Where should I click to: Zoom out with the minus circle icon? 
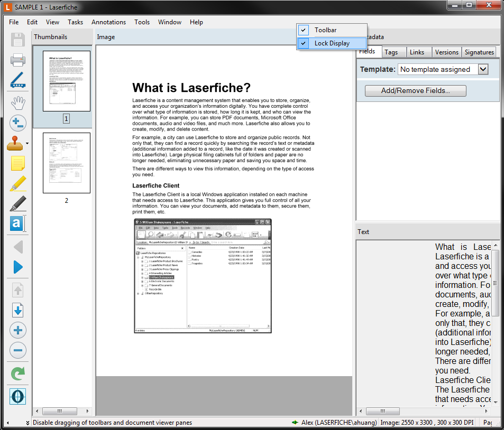[17, 350]
